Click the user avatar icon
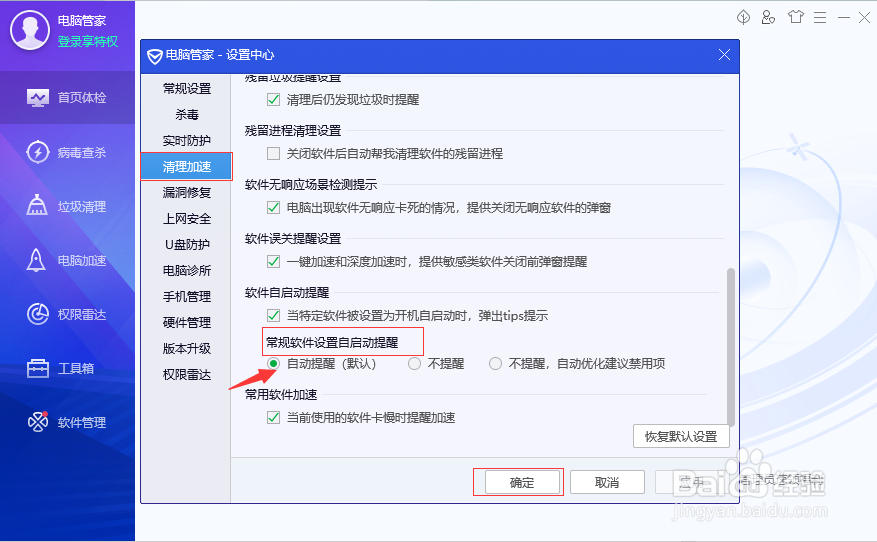This screenshot has height=542, width=877. pos(30,30)
